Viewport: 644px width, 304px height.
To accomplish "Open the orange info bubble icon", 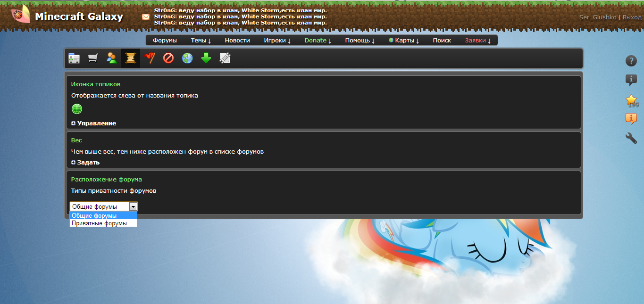I will pos(631,119).
